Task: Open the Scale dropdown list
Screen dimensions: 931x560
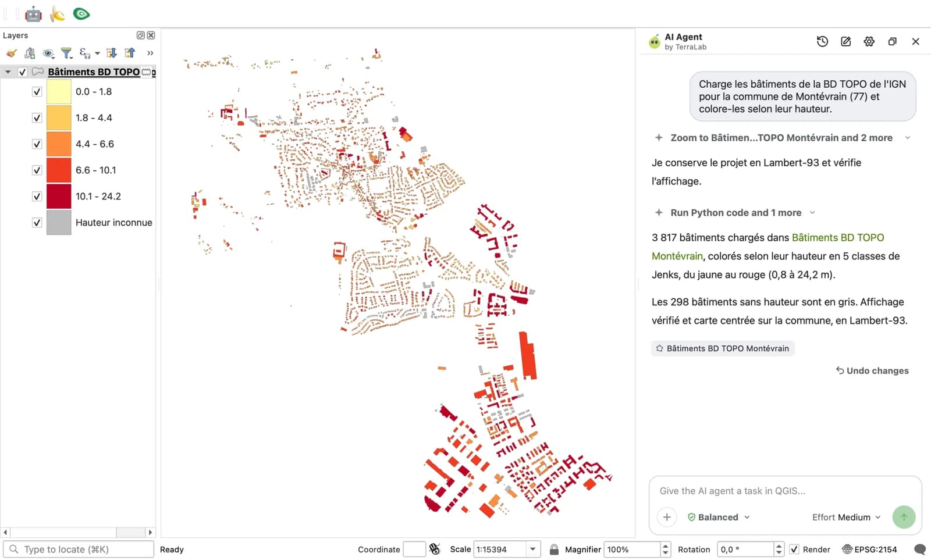Action: (x=532, y=549)
